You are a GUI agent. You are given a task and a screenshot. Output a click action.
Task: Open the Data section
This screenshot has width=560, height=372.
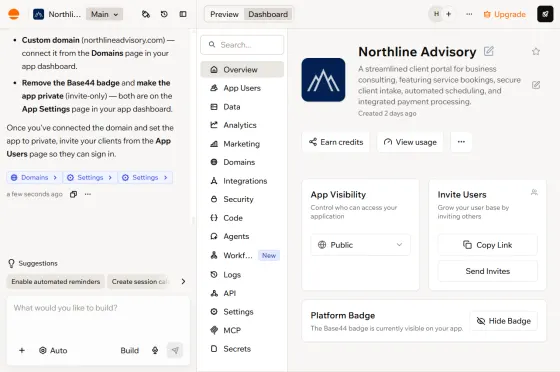[242, 107]
